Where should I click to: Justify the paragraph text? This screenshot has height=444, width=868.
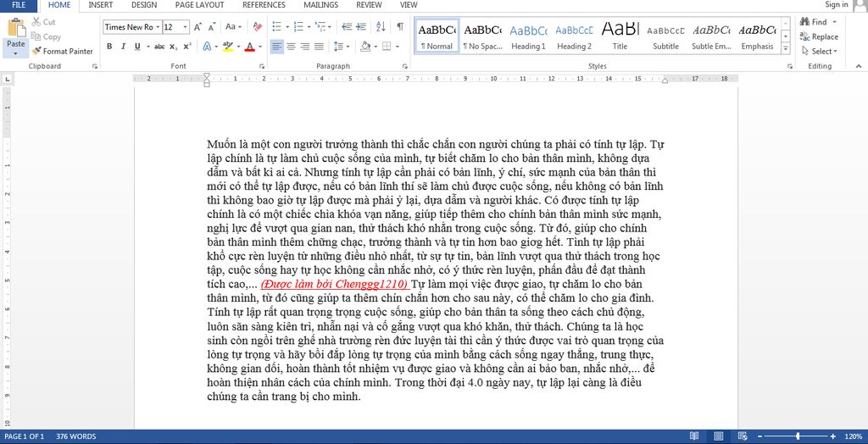click(319, 47)
